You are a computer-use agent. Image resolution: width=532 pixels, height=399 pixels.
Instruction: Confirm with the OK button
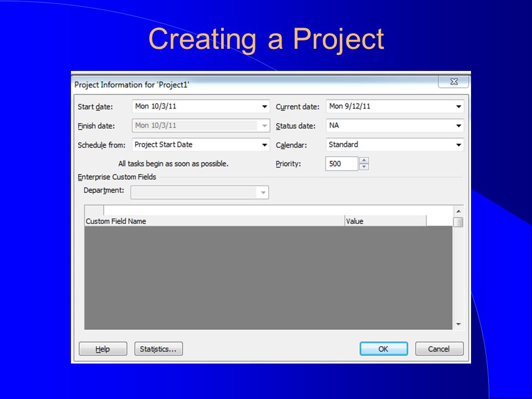click(383, 349)
